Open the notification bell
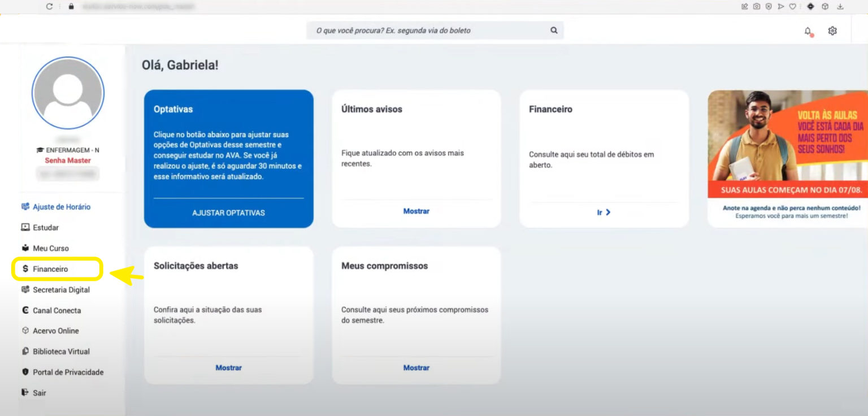 [808, 30]
